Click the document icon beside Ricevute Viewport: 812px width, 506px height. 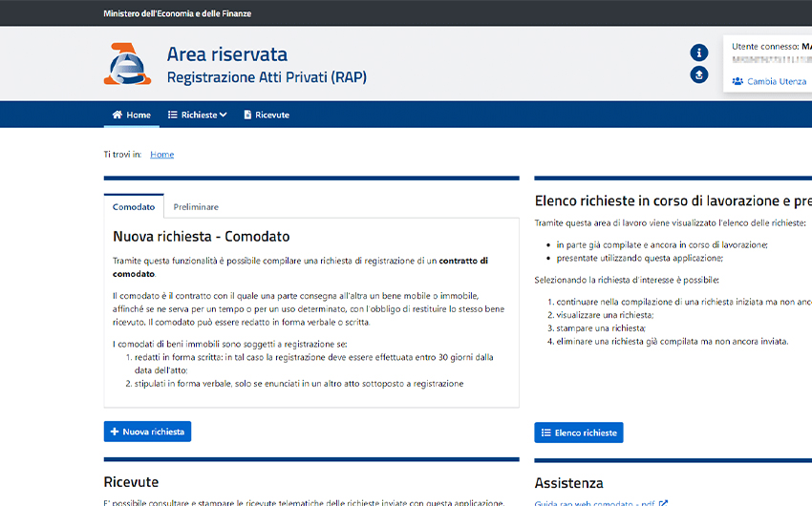coord(247,115)
